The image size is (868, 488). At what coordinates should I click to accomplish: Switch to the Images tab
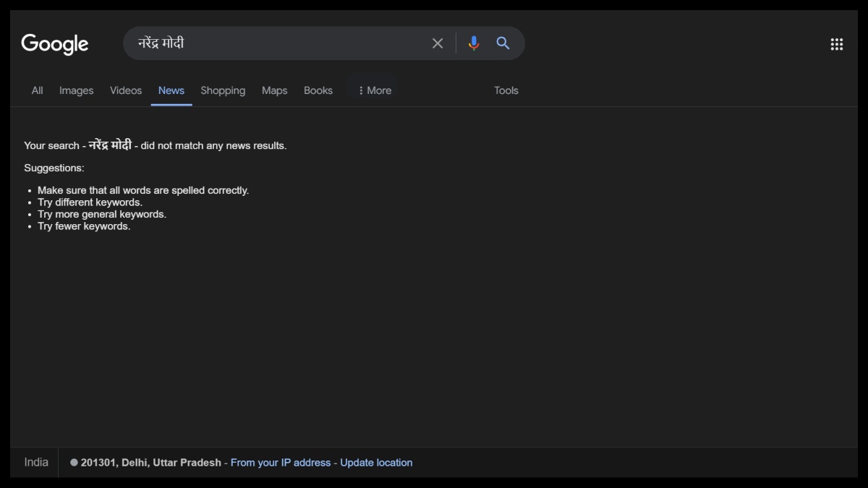point(77,90)
